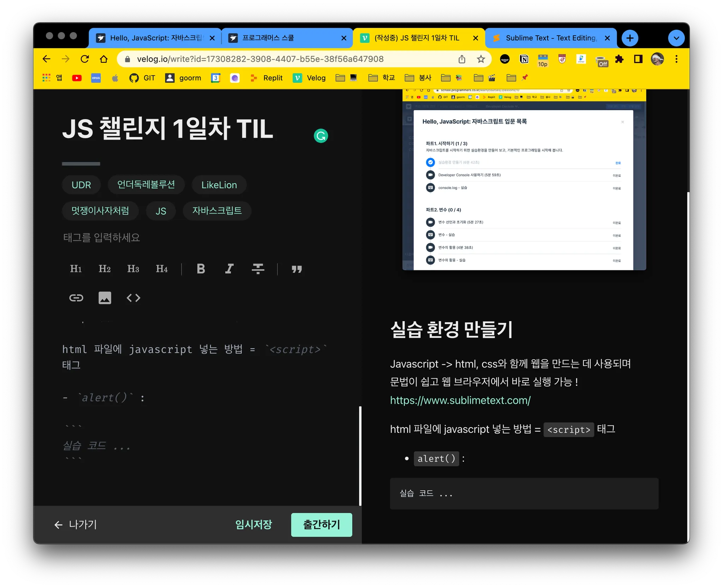The width and height of the screenshot is (723, 588).
Task: Open the Grammarly widget in title
Action: pyautogui.click(x=321, y=136)
